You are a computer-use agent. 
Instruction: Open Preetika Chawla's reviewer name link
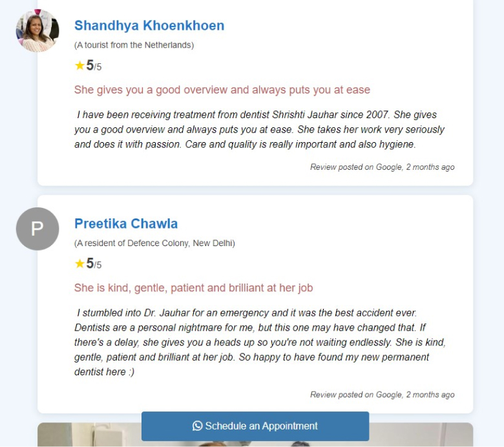pos(126,224)
